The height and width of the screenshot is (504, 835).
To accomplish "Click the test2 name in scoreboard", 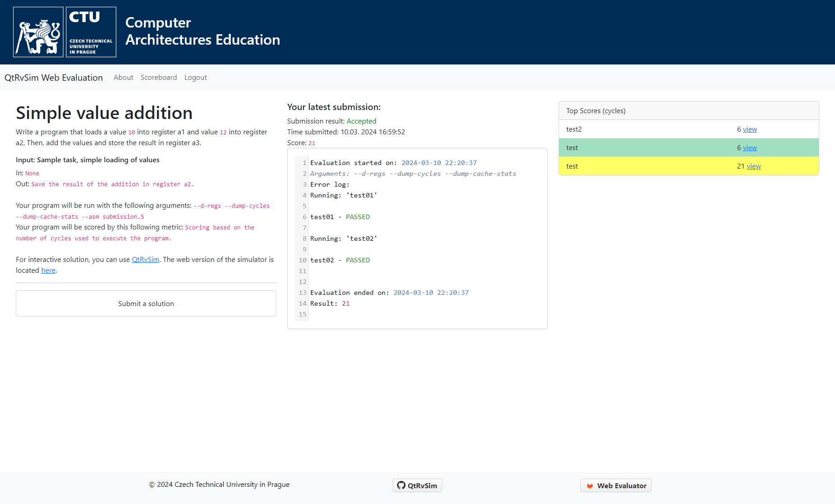I will [574, 129].
